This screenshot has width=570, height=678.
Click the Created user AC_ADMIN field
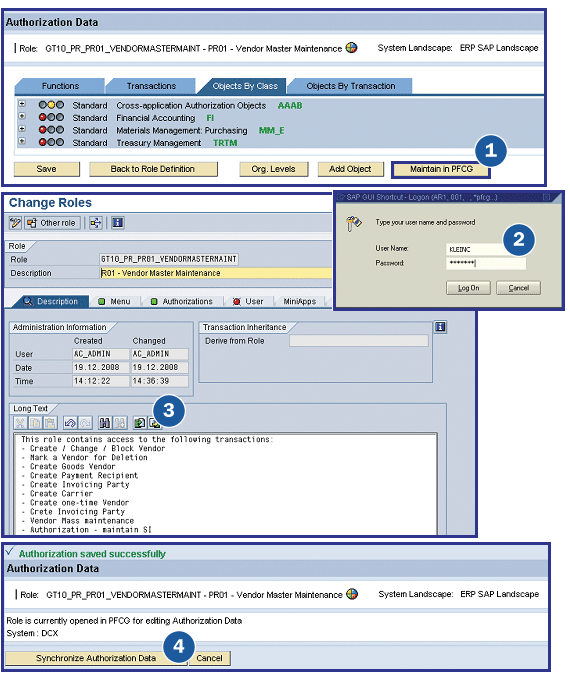tap(101, 354)
